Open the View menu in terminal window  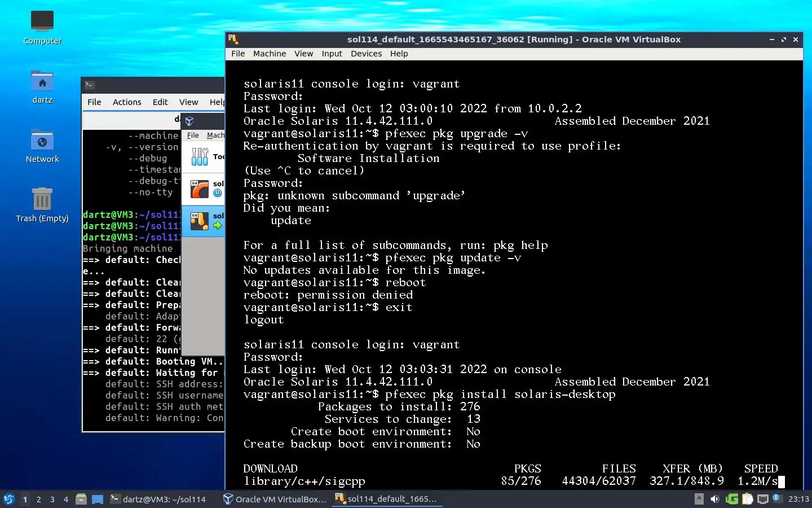point(188,102)
